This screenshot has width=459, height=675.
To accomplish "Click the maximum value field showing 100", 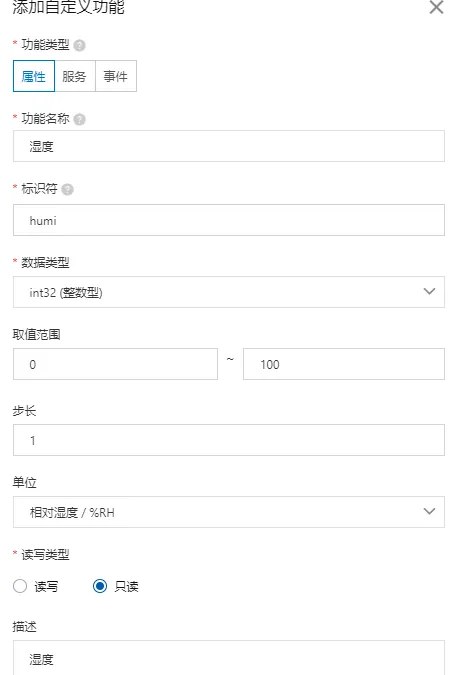I will 344,364.
